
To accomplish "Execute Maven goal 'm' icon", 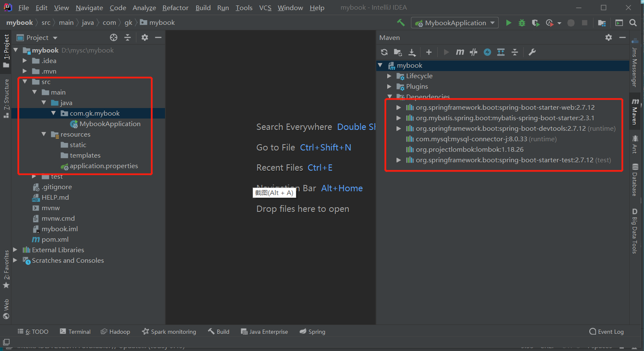I will point(460,52).
